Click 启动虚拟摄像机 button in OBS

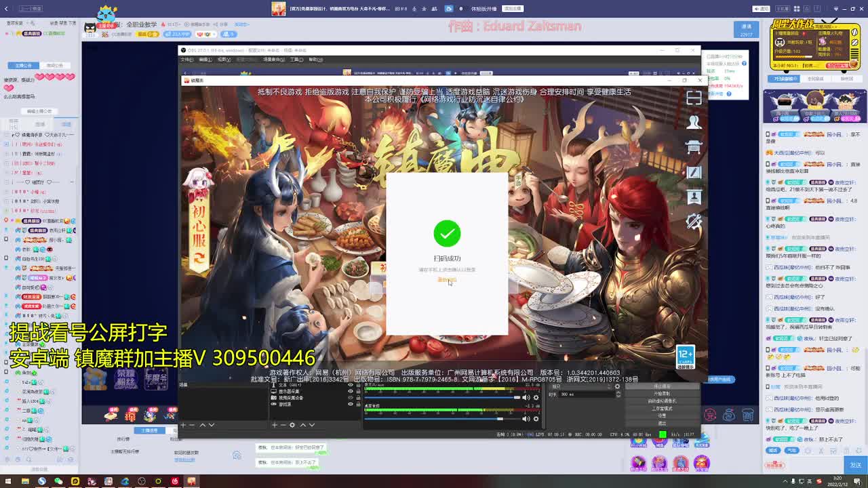coord(662,401)
